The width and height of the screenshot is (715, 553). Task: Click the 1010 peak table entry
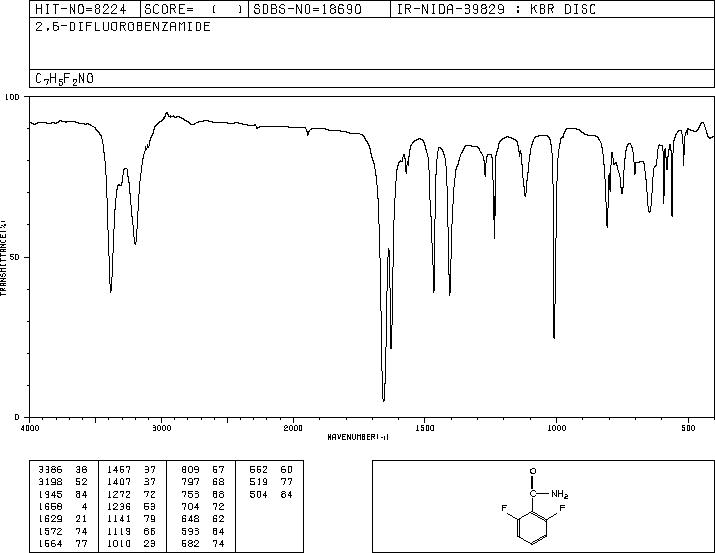[131, 544]
